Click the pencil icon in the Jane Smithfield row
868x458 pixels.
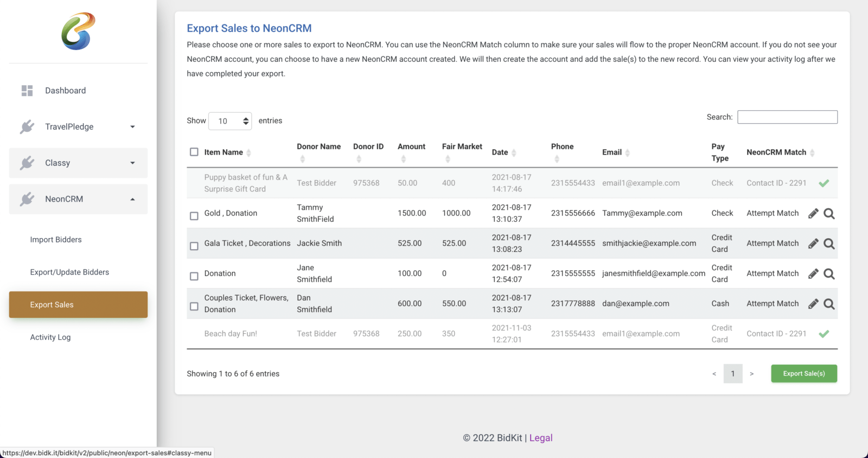813,274
